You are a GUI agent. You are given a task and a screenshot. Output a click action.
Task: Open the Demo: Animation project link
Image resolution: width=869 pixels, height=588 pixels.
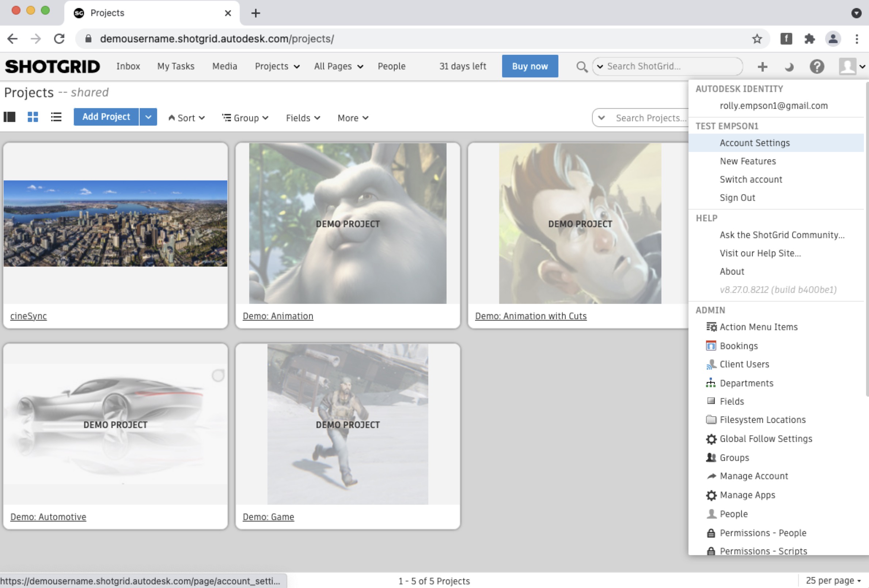tap(278, 316)
